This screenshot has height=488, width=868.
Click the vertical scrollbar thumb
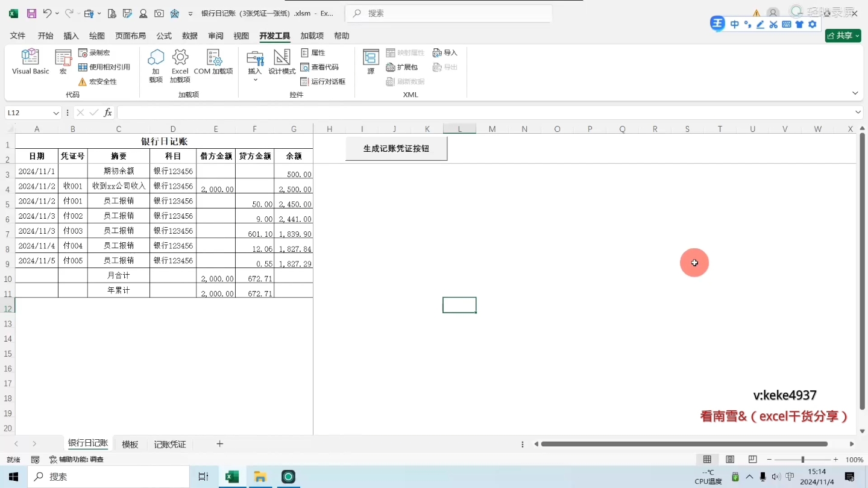[863, 271]
